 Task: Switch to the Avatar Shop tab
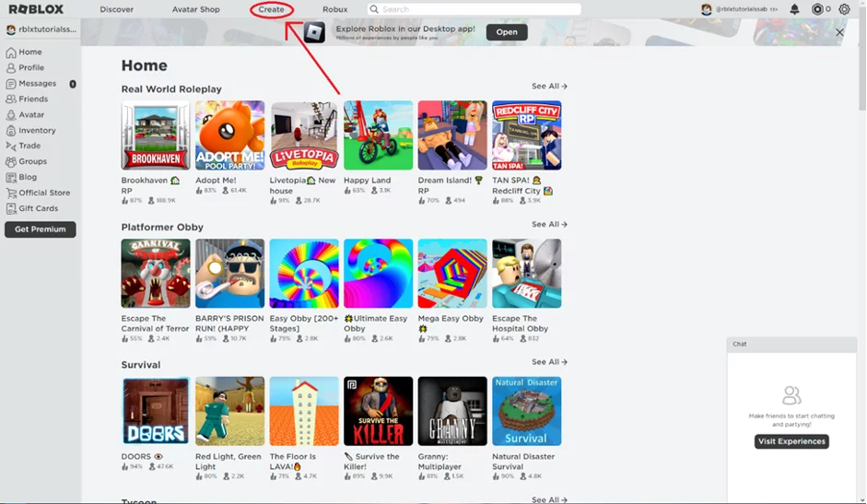195,9
